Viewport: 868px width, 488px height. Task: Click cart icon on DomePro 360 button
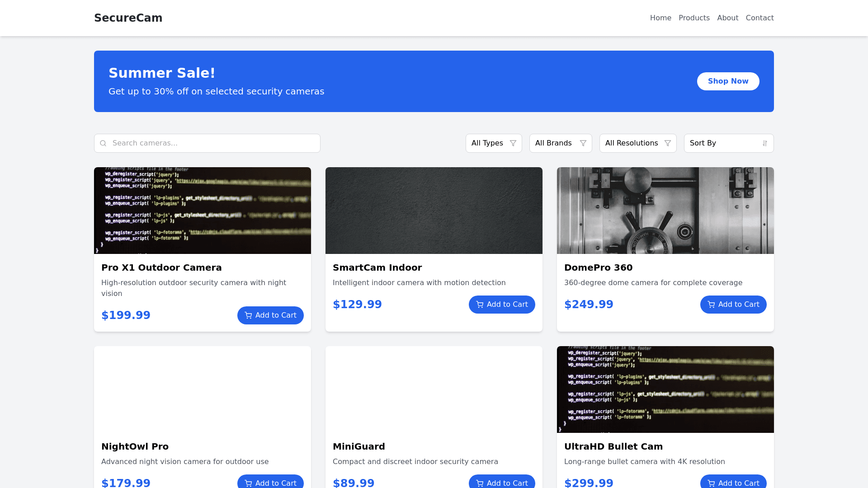click(711, 305)
